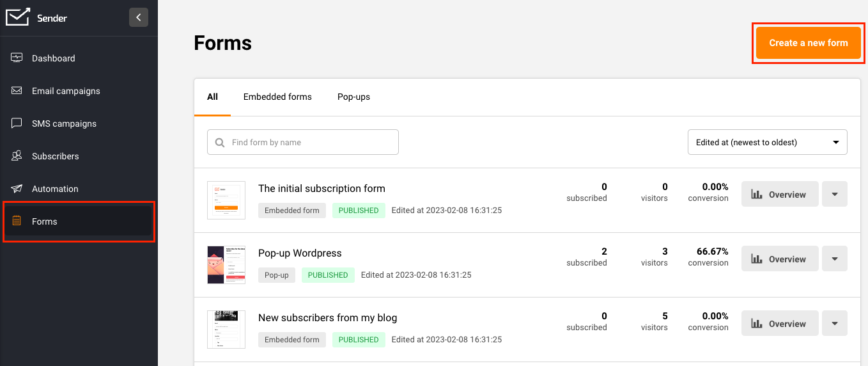This screenshot has height=366, width=868.
Task: Click the Pop-up Wordpress form thumbnail
Action: tap(226, 265)
